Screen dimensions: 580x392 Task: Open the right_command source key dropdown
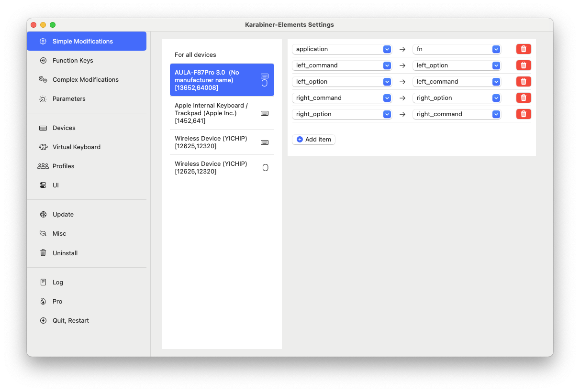coord(342,98)
